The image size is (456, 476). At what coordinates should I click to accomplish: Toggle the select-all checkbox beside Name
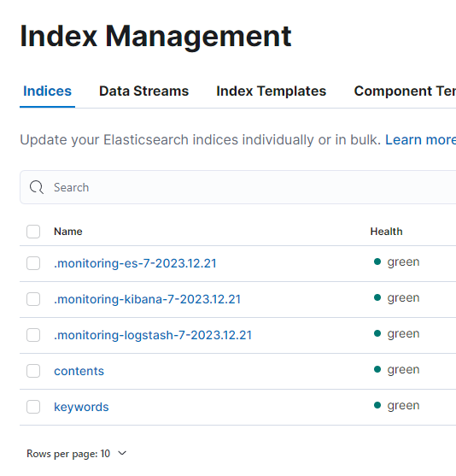click(33, 232)
